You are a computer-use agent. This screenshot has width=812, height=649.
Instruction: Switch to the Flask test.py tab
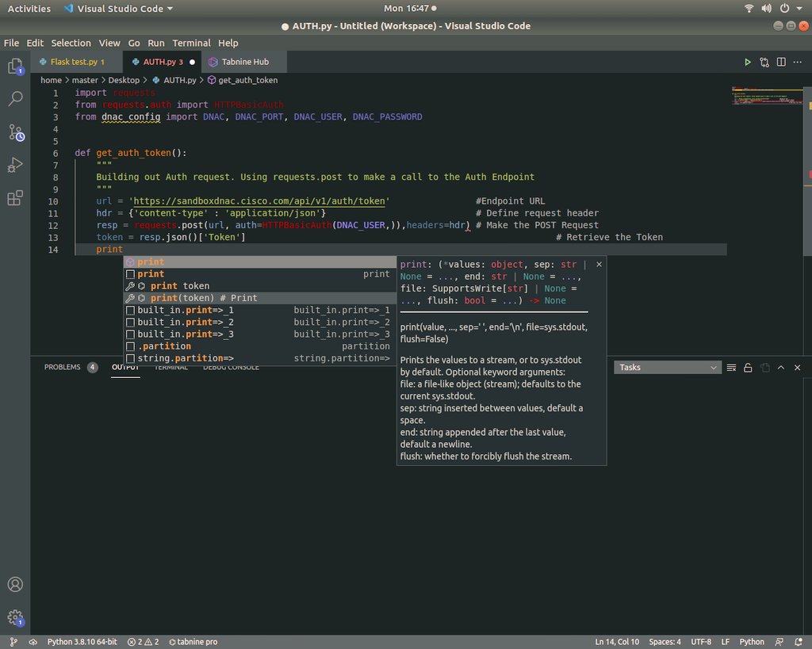coord(75,61)
